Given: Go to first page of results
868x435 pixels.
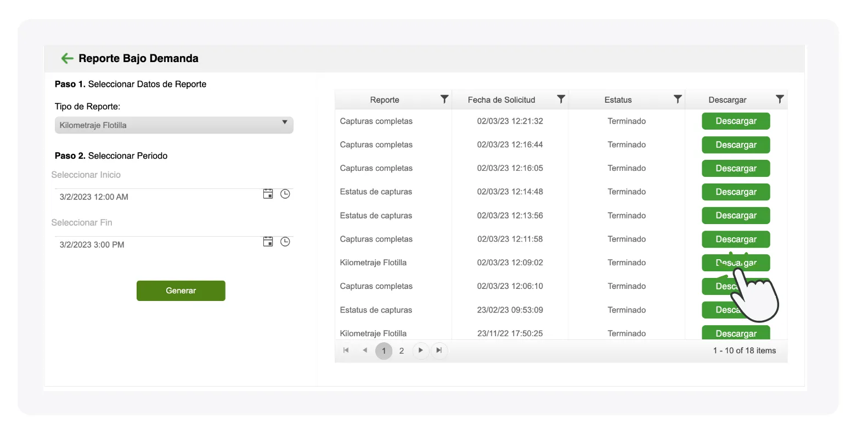Looking at the screenshot, I should (346, 350).
